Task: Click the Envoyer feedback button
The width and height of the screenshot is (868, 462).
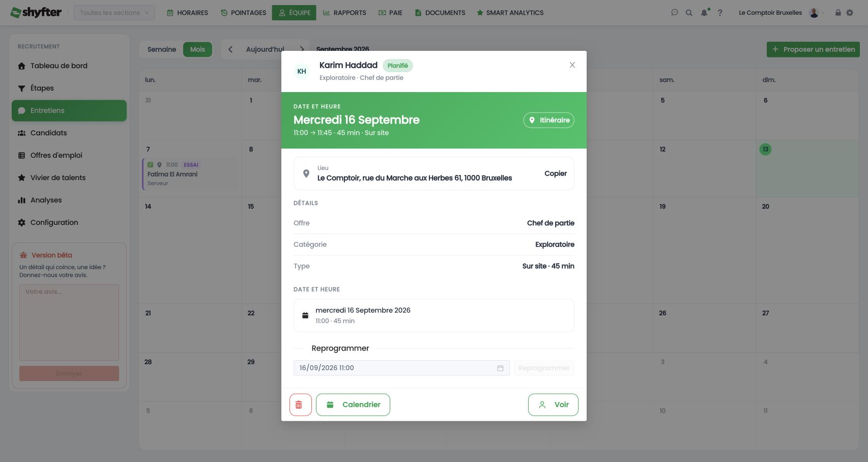Action: click(x=69, y=373)
